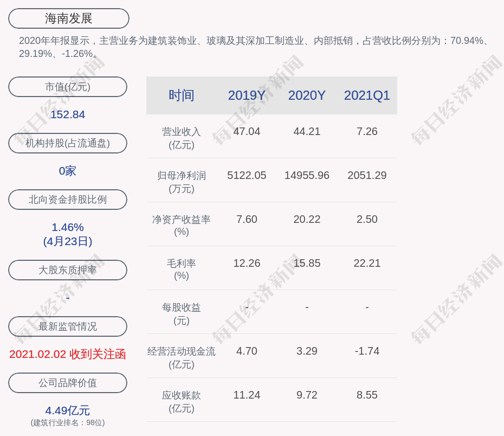The width and height of the screenshot is (504, 436).
Task: Click the (4月23日) date text
Action: pyautogui.click(x=68, y=241)
